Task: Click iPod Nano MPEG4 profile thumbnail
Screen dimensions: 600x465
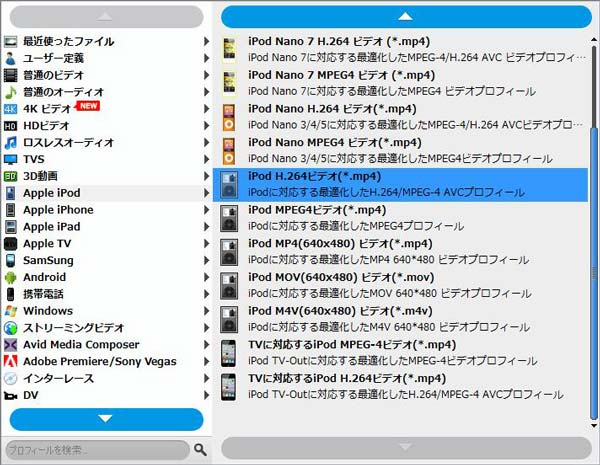Action: pos(229,151)
